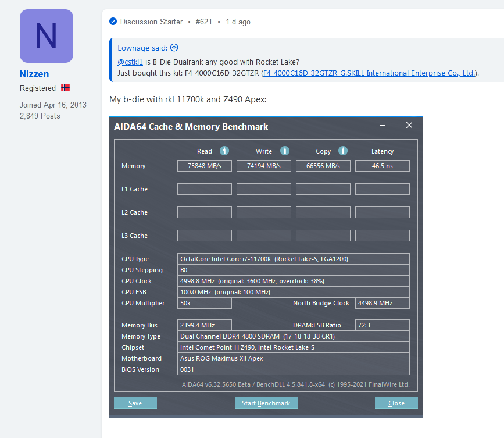
Task: Click the blue Discussion Starter checkmark badge
Action: click(x=113, y=22)
